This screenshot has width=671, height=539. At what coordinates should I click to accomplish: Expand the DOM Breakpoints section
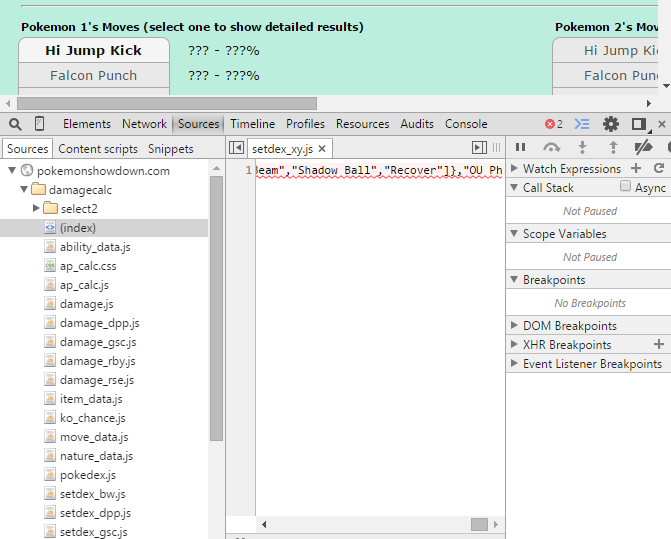pos(513,326)
